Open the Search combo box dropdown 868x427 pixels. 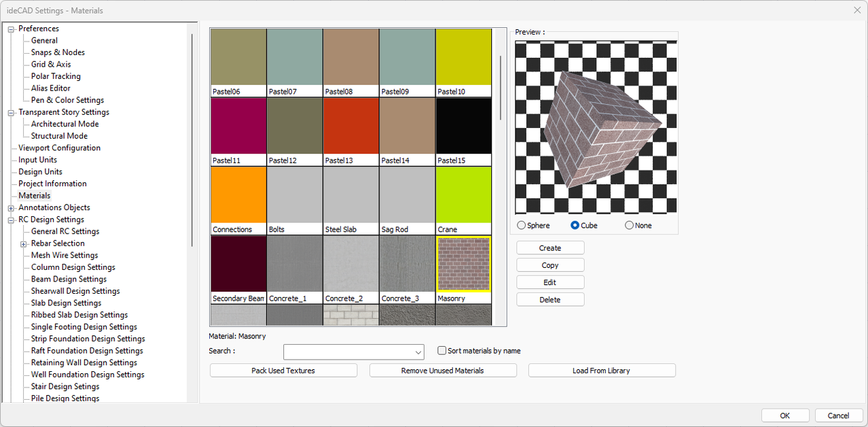(418, 352)
